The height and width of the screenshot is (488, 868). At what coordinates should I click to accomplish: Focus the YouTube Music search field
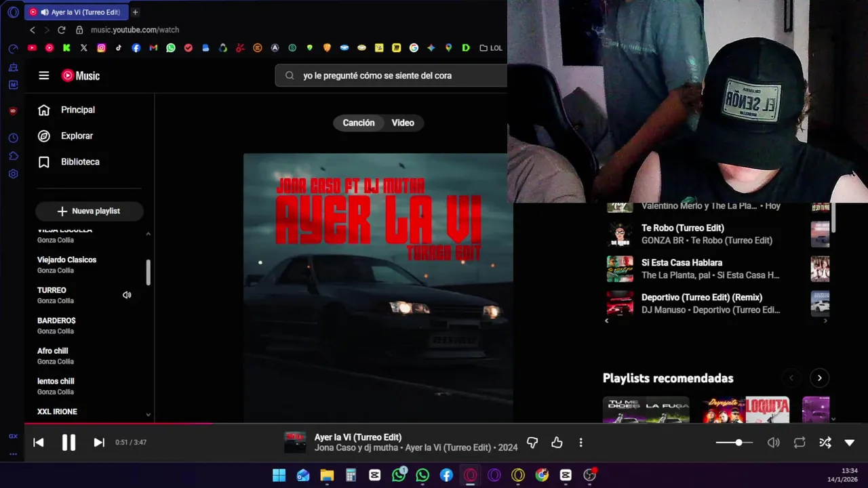point(391,76)
